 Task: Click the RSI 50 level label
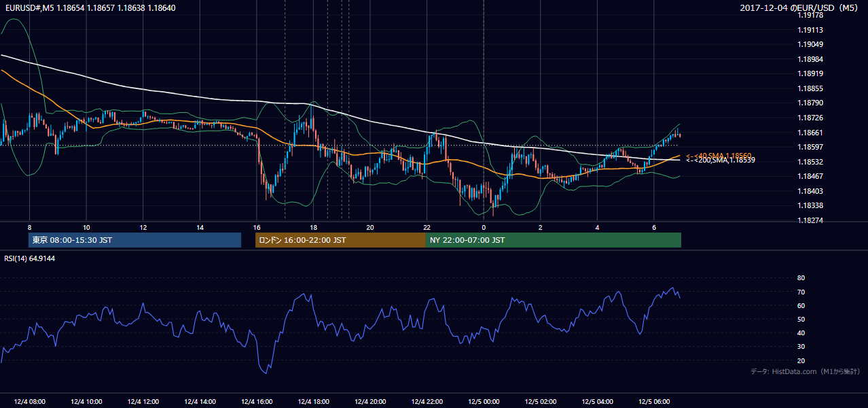pos(801,319)
